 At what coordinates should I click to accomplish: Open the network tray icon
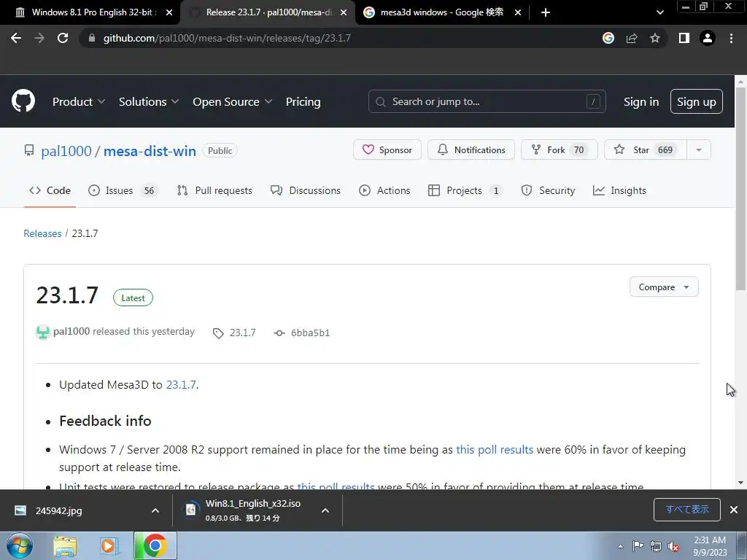[656, 546]
